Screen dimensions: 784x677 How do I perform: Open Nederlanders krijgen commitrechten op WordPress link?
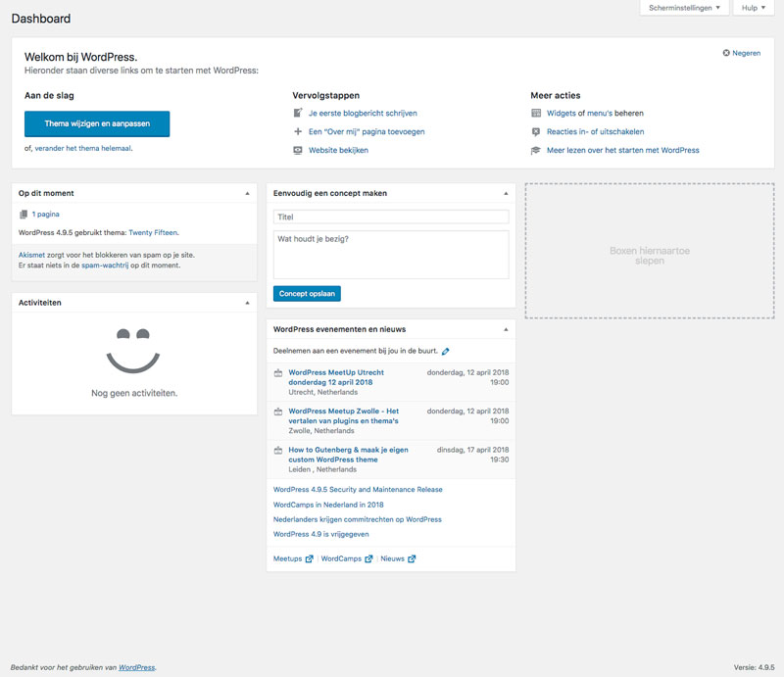(x=358, y=519)
